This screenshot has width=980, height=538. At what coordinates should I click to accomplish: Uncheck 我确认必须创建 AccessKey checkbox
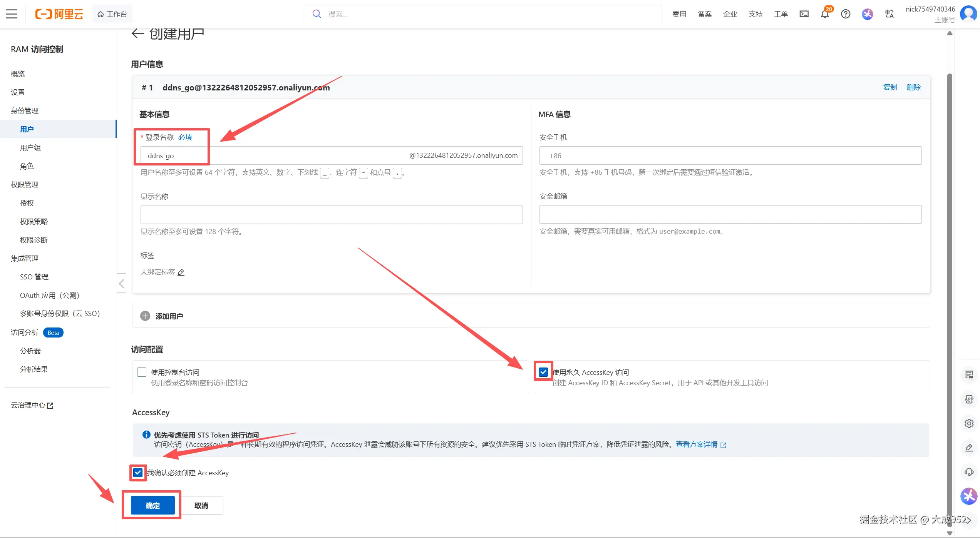point(138,473)
